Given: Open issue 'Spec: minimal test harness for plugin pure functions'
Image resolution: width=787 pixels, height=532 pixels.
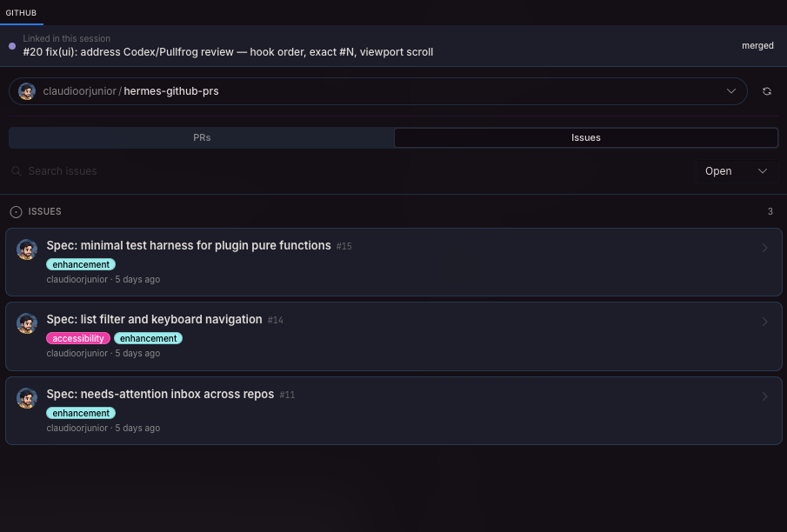Looking at the screenshot, I should click(x=189, y=245).
